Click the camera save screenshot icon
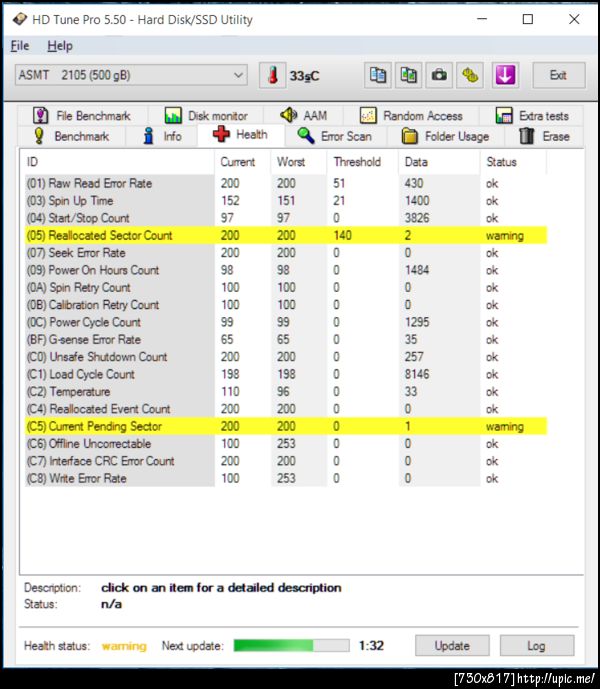Viewport: 600px width, 689px height. [x=439, y=76]
